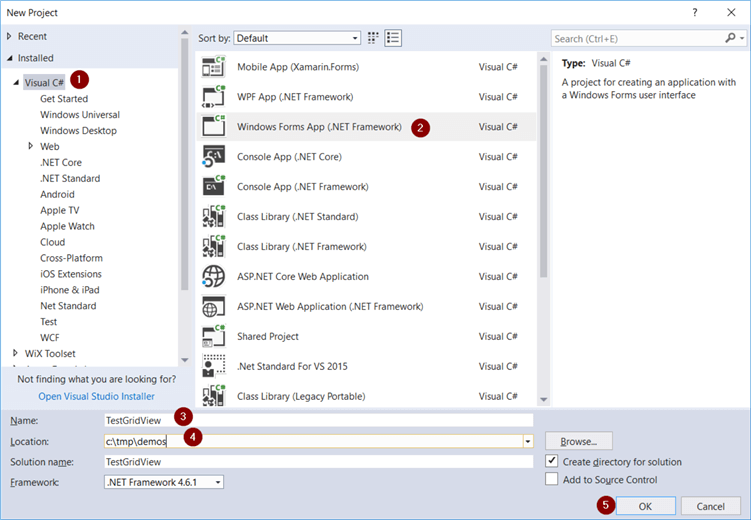
Task: Select Class Library (Legacy Portable) icon
Action: tap(213, 396)
